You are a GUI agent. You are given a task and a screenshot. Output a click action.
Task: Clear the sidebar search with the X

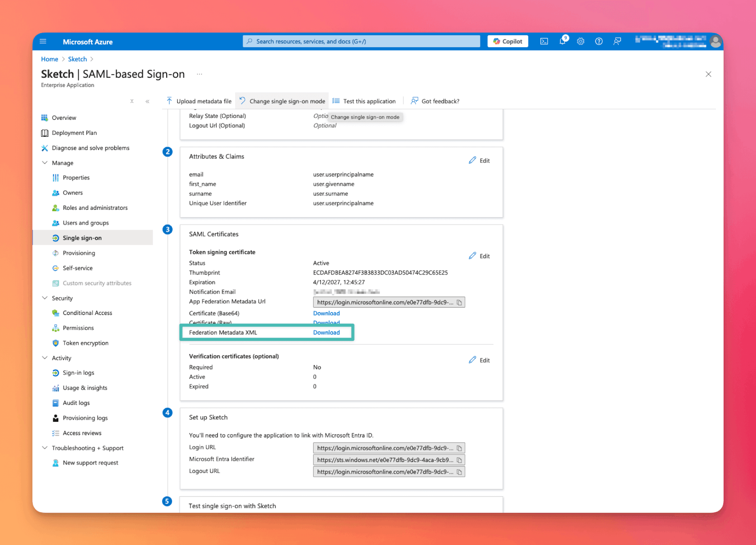132,101
